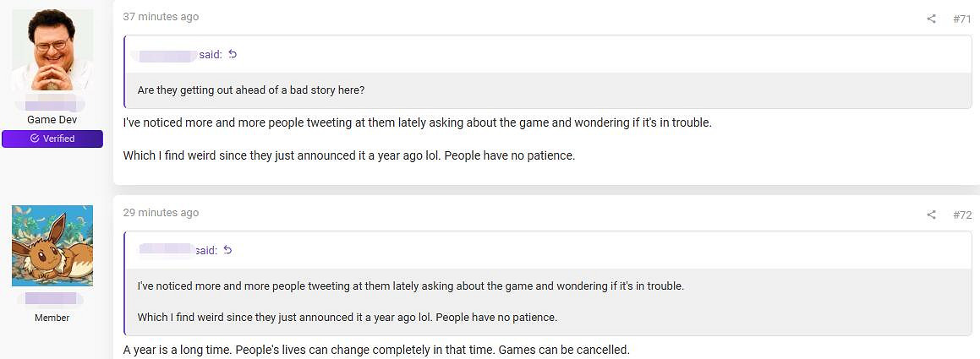Screen dimensions: 980x359
Task: Click the jump-to-original arrow in post #72's quote
Action: (227, 250)
